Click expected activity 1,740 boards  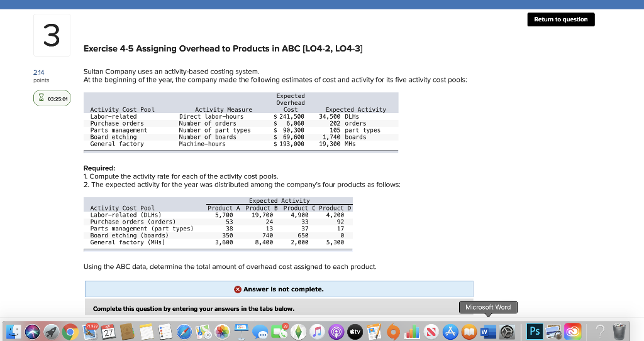344,137
